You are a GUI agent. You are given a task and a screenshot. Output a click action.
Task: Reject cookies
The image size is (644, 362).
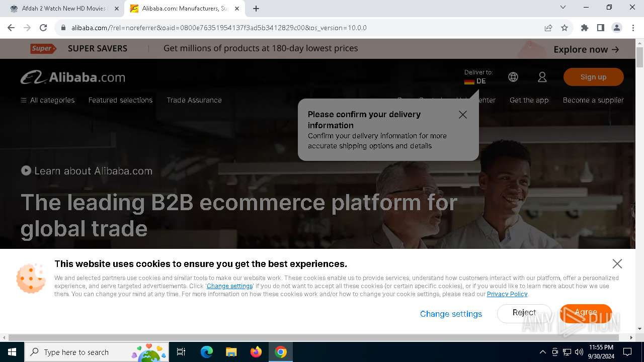point(524,313)
